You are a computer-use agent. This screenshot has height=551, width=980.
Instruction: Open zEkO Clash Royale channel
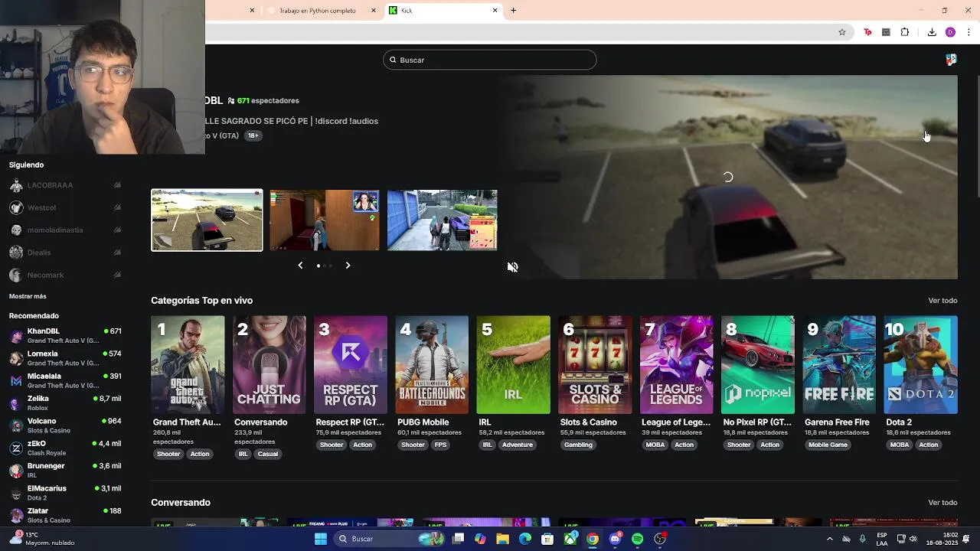click(x=65, y=448)
